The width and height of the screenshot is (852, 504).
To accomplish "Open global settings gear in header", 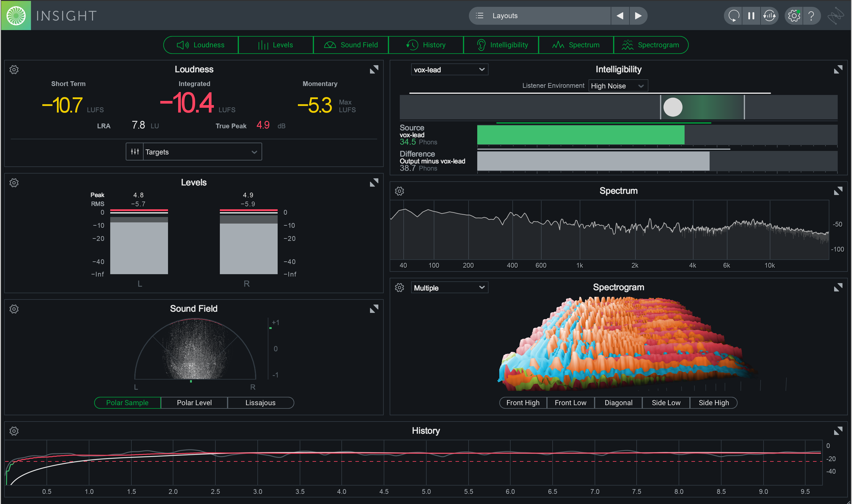I will pos(794,15).
